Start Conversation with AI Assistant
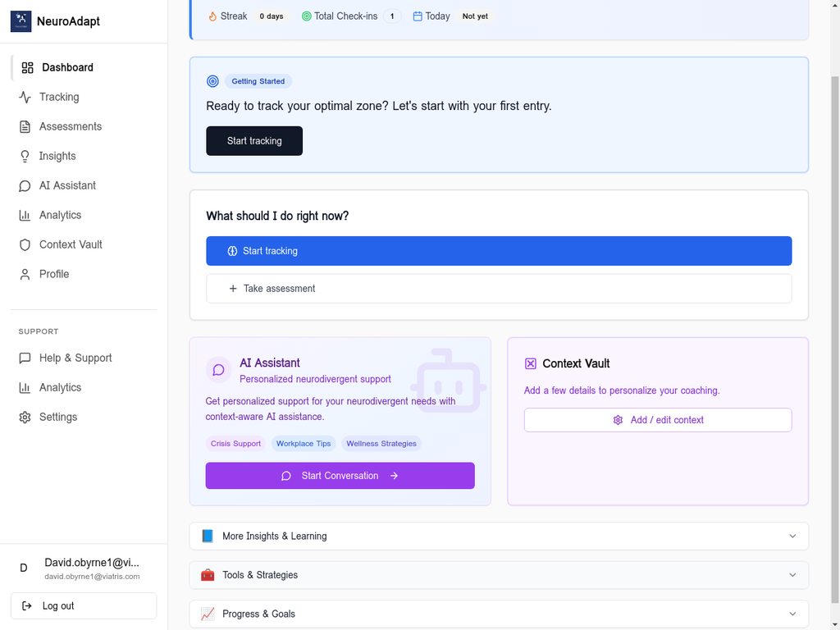 coord(340,476)
